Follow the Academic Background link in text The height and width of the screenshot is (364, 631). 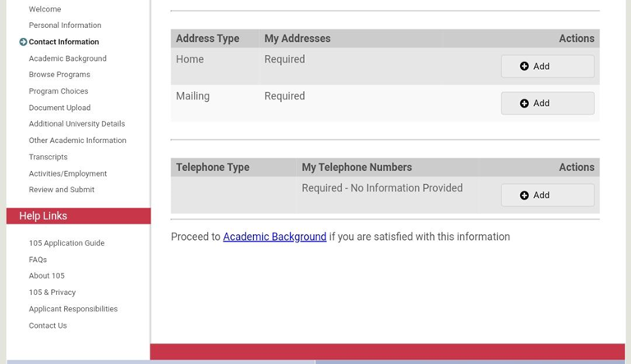click(274, 237)
